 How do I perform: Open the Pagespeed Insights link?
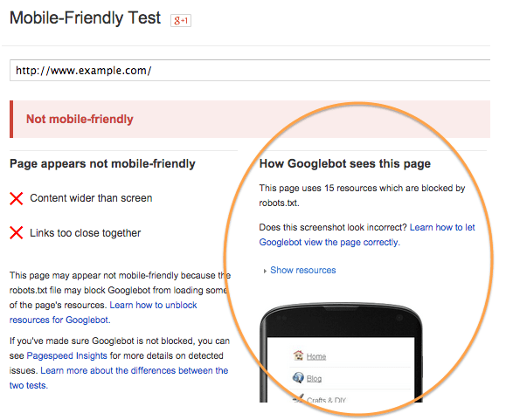click(66, 355)
